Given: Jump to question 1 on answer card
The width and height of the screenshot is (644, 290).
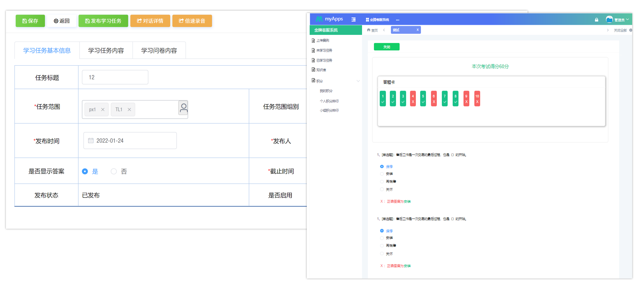Looking at the screenshot, I should pos(383,99).
